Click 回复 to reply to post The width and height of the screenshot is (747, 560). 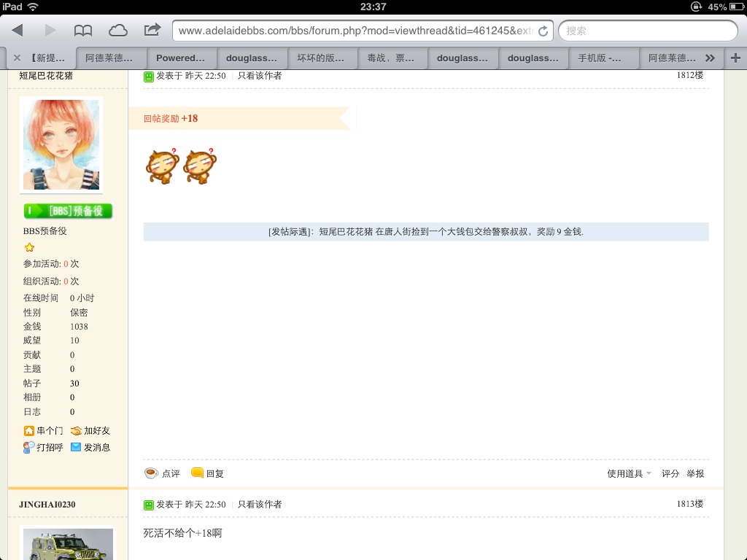coord(208,473)
